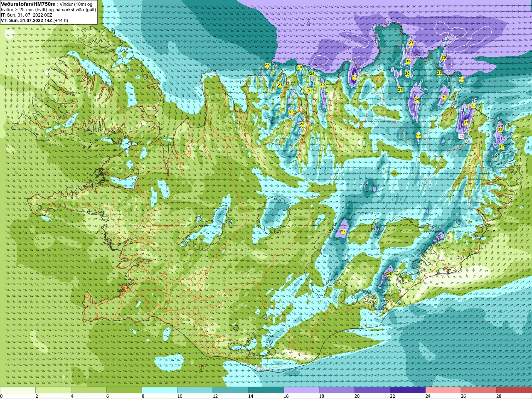
Task: Click the legend scale tick label "0"
Action: (1, 396)
